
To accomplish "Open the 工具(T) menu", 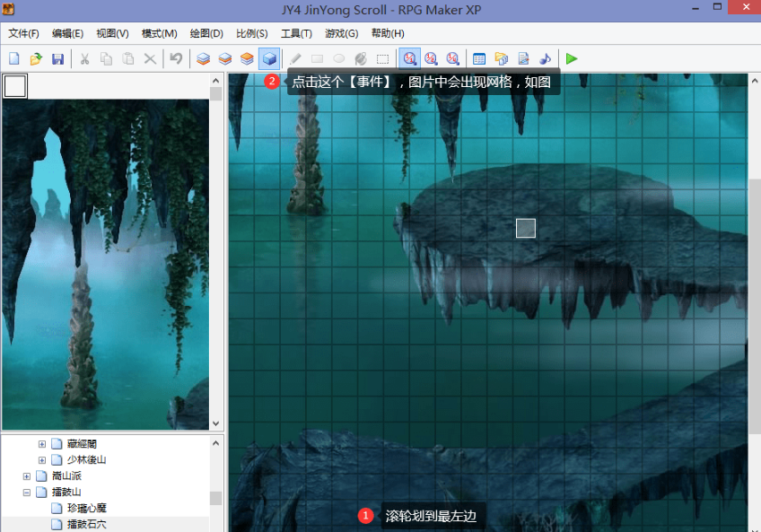I will (x=296, y=33).
